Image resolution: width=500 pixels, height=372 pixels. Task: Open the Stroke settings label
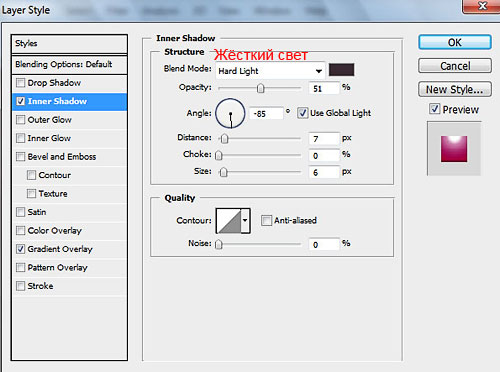(x=40, y=286)
